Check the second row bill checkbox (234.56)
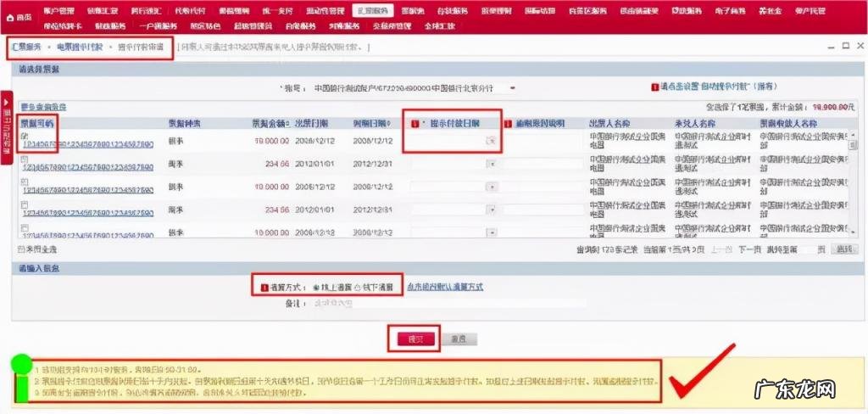Screen dimensions: 868x414 [x=24, y=159]
